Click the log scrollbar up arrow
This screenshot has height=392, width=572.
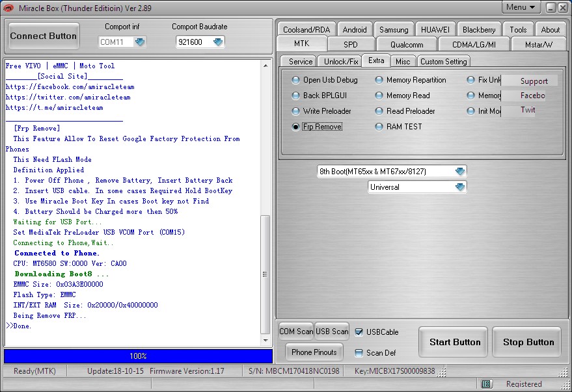(266, 66)
